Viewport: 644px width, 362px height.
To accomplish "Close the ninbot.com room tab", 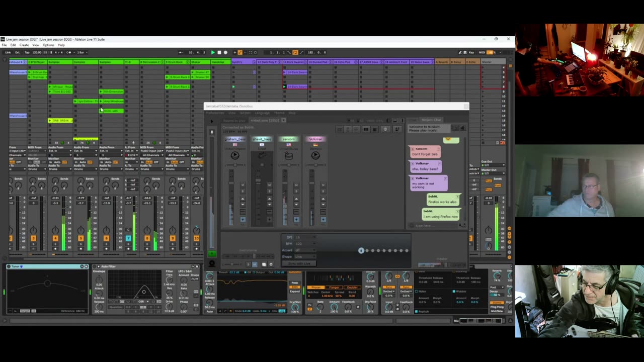I will pos(284,120).
